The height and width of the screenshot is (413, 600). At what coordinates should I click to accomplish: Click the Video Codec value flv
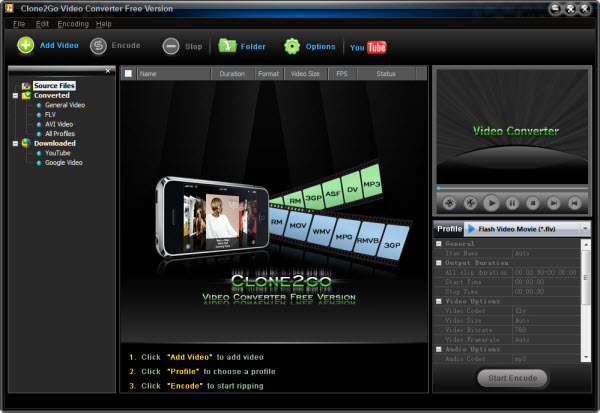point(546,311)
